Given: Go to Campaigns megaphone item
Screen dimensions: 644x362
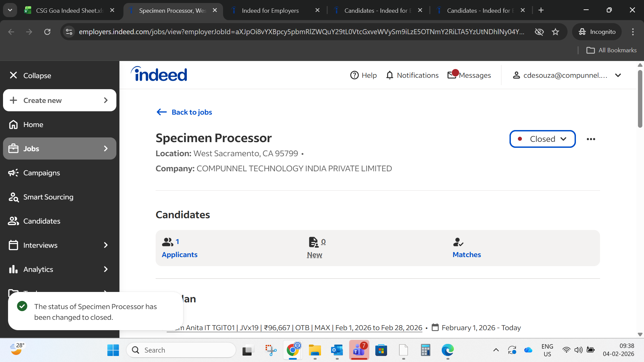Looking at the screenshot, I should click(41, 173).
